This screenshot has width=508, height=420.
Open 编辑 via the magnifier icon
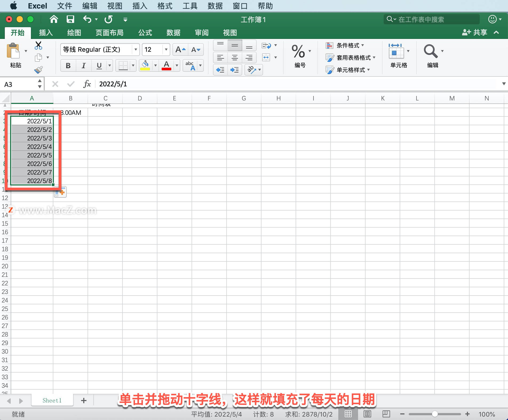[431, 51]
